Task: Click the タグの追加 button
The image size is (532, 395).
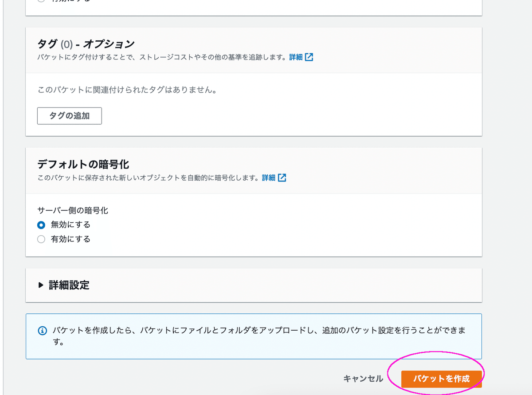Action: click(x=69, y=116)
